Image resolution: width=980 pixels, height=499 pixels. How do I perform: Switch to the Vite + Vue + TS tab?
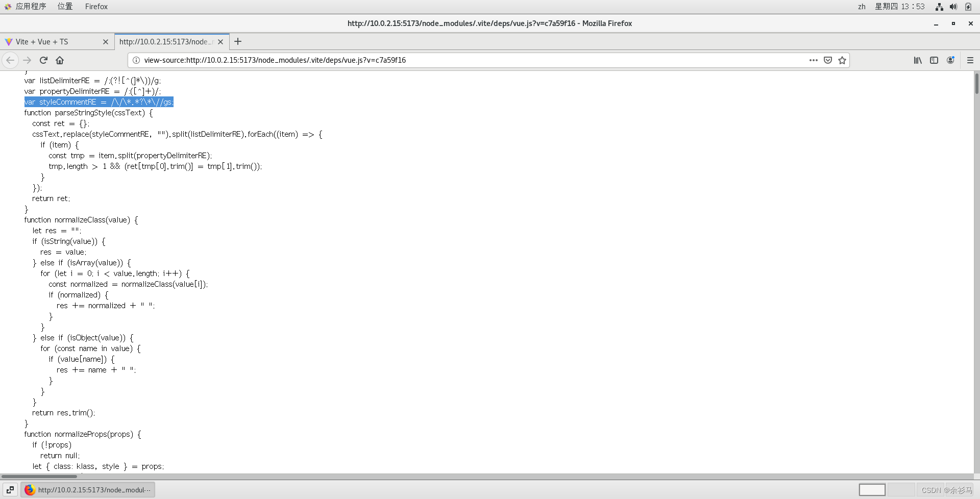coord(51,42)
